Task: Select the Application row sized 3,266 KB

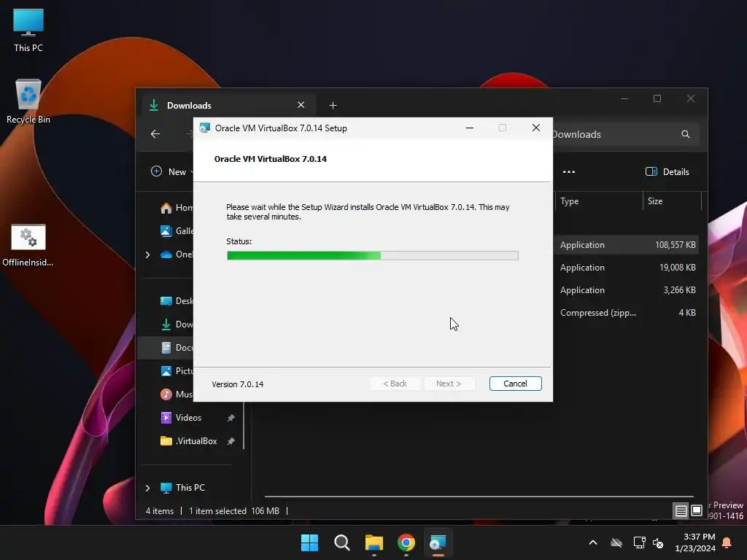Action: tap(626, 290)
